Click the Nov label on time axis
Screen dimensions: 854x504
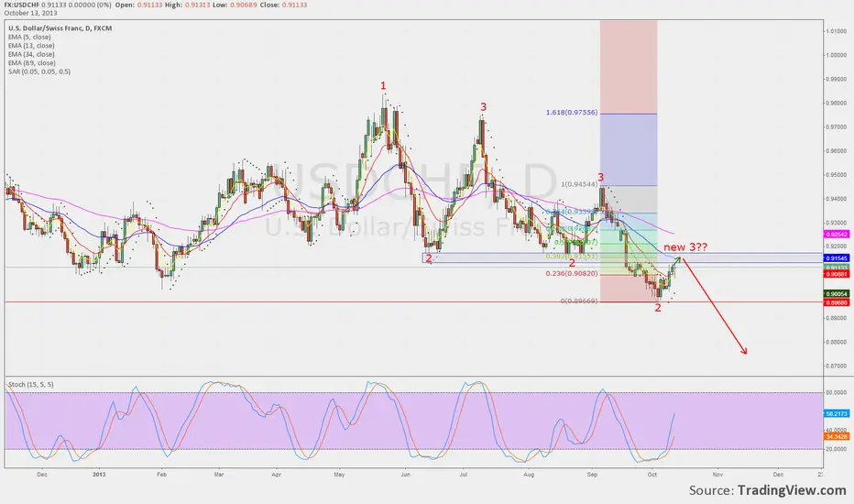coord(717,475)
